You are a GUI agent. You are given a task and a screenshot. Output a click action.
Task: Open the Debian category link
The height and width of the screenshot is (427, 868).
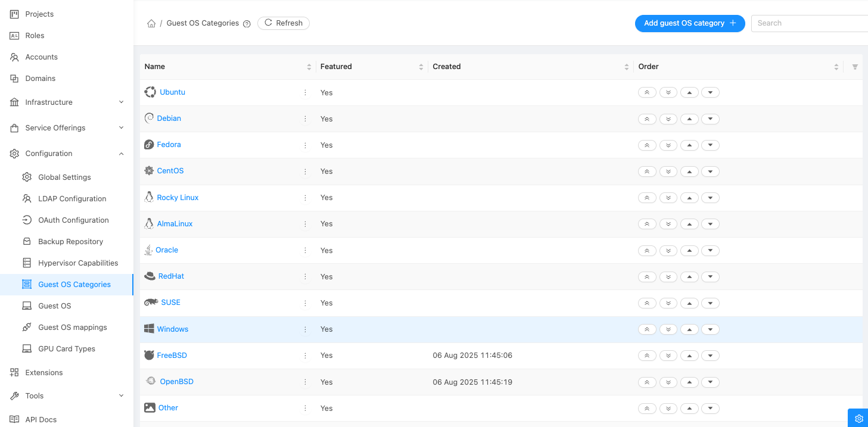click(169, 119)
